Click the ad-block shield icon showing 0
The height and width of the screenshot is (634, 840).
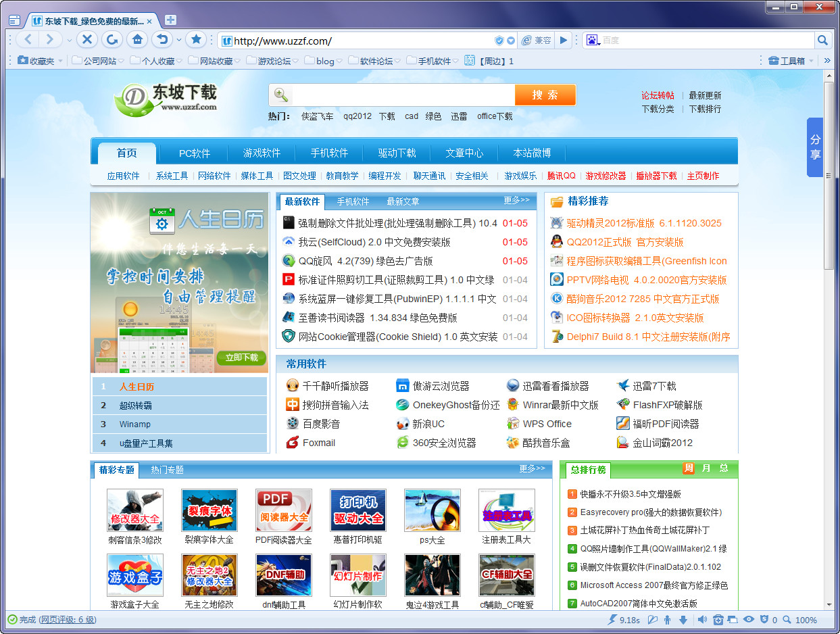764,620
